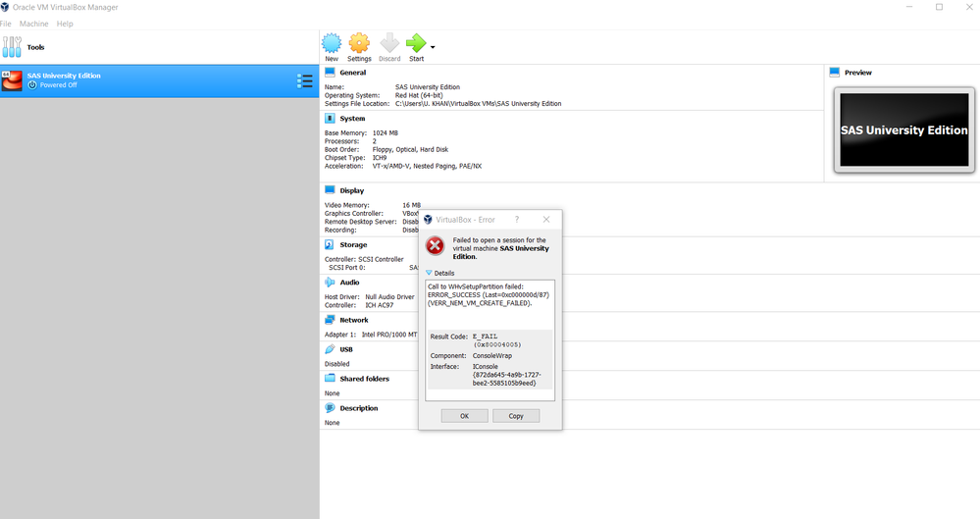This screenshot has height=519, width=980.
Task: Click the Description section icon
Action: tap(330, 408)
